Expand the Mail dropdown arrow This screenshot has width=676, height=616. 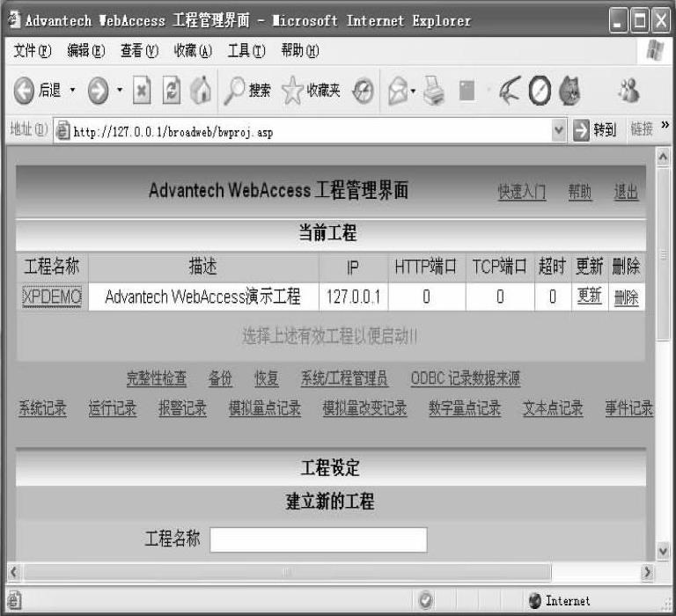point(413,91)
